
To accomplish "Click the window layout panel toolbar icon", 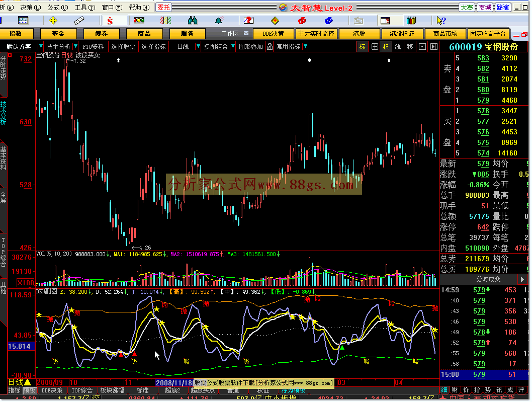I will [385, 21].
